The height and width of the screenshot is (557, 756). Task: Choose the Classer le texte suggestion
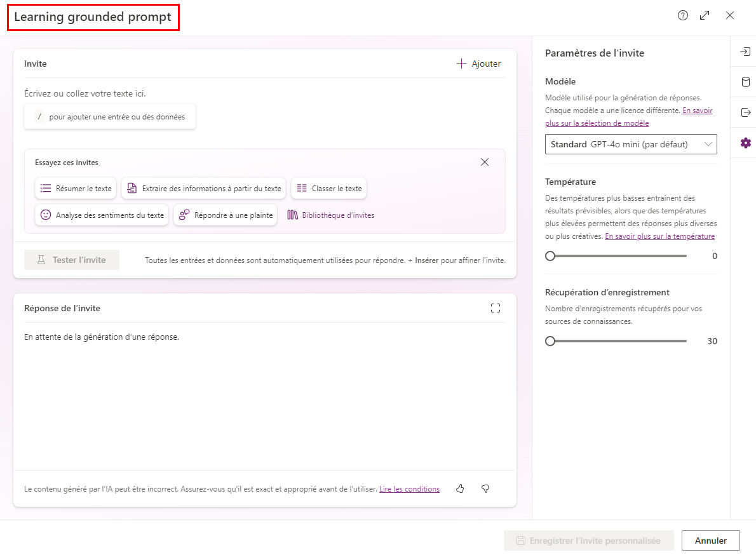point(329,189)
